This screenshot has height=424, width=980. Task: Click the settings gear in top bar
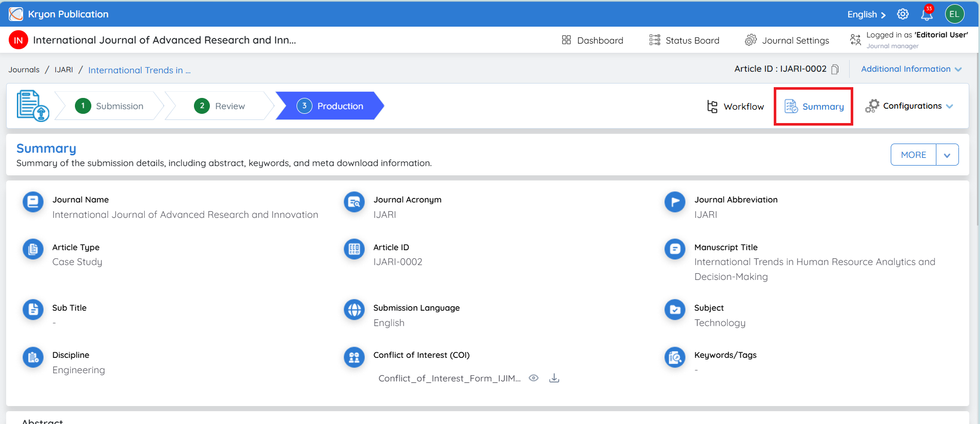(903, 14)
